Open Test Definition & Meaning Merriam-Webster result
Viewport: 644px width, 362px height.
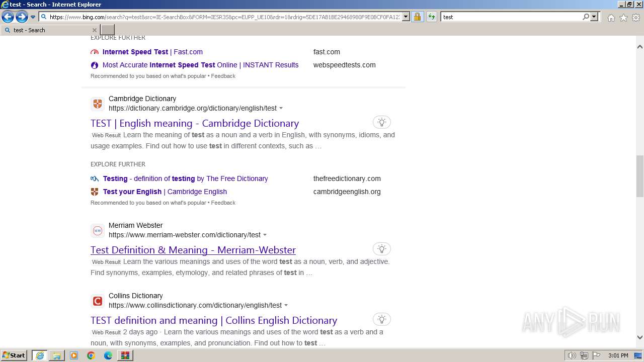[193, 250]
